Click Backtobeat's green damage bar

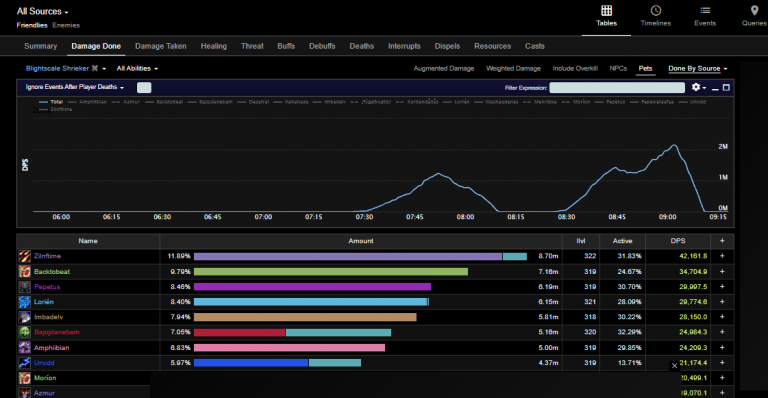331,271
